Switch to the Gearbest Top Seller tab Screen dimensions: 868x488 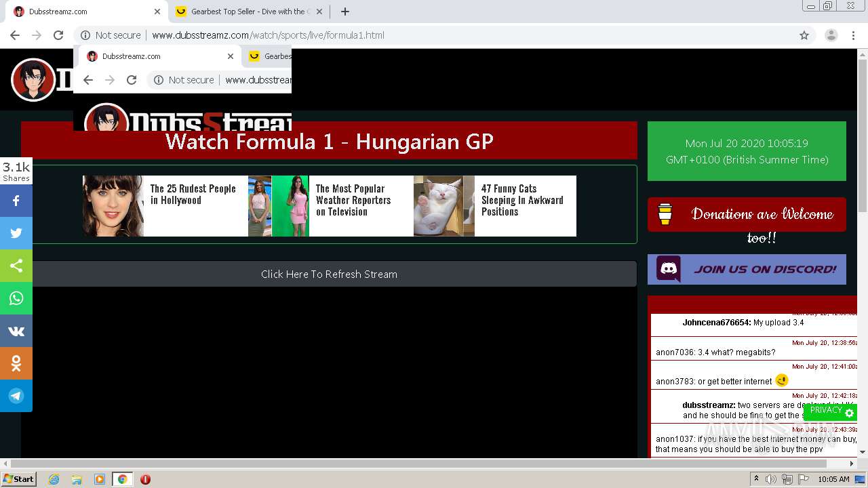[x=250, y=12]
